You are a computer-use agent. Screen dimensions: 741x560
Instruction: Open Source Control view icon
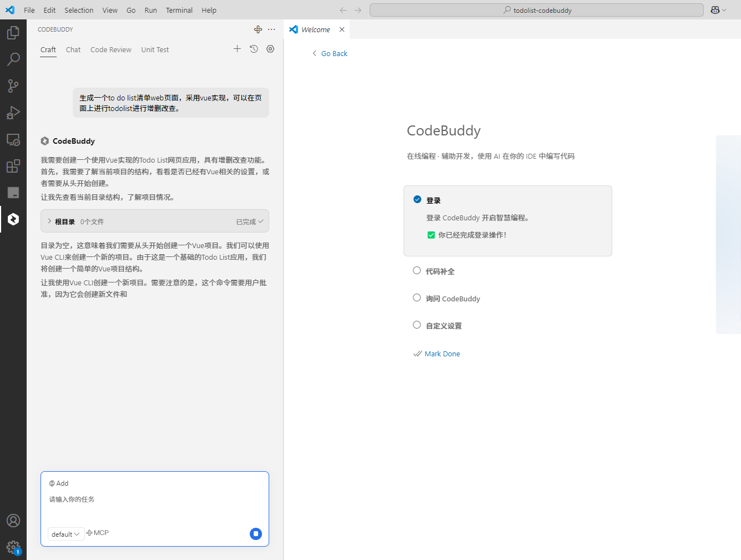[x=13, y=86]
